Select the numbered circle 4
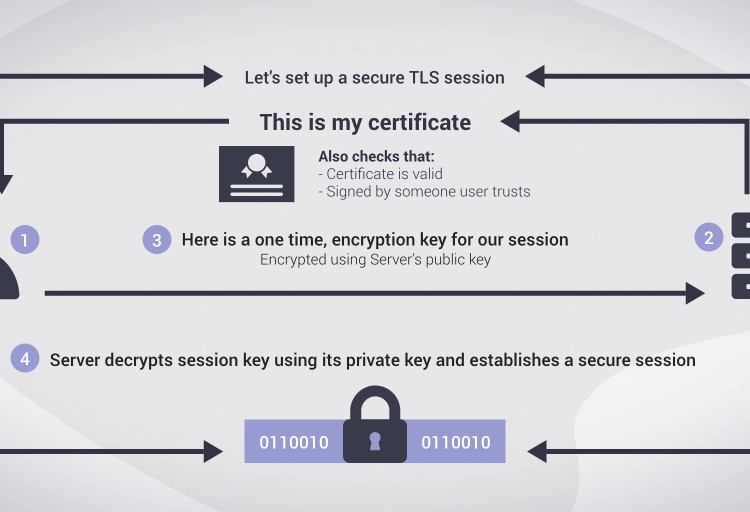Screen dimensions: 750x512 click(x=25, y=358)
